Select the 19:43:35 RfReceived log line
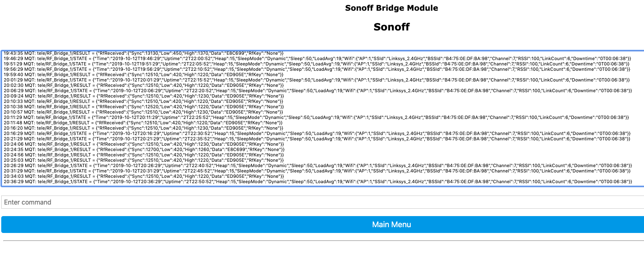Viewport: 644px width, 270px height. 143,53
